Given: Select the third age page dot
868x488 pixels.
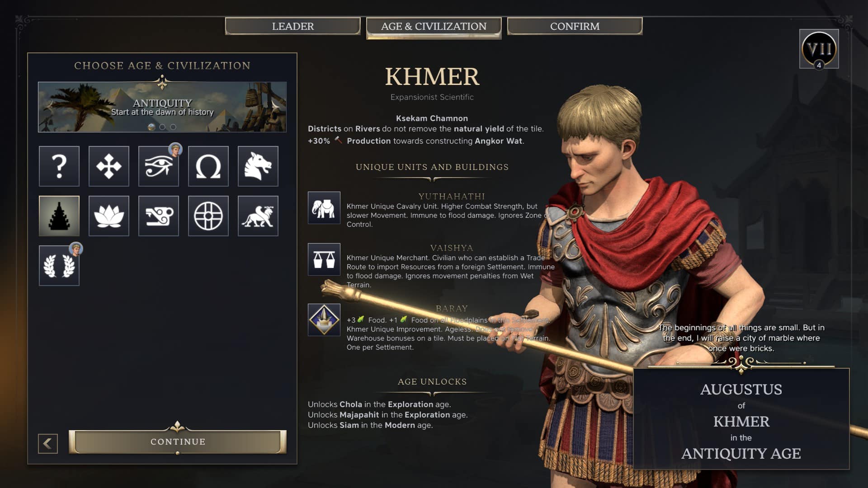Looking at the screenshot, I should pyautogui.click(x=173, y=127).
